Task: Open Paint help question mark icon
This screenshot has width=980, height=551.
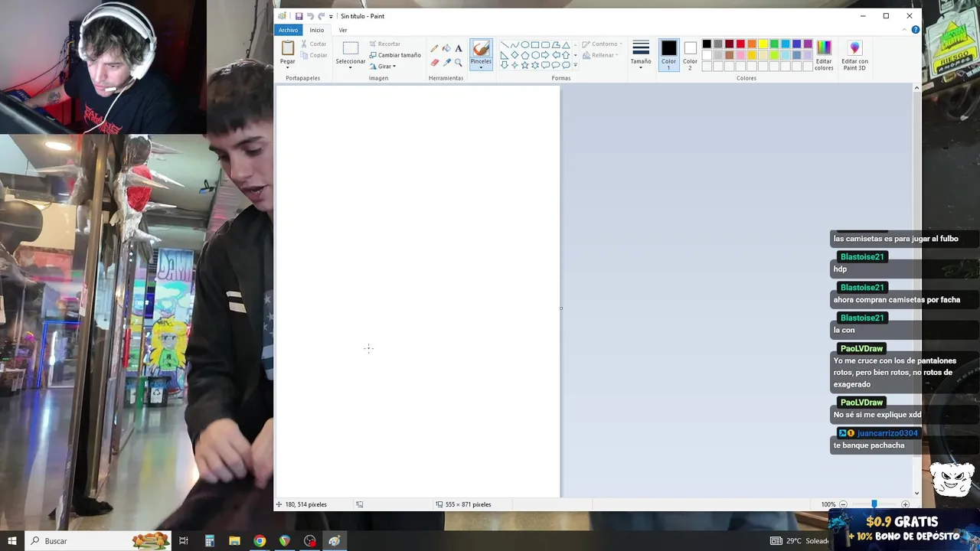Action: coord(915,30)
